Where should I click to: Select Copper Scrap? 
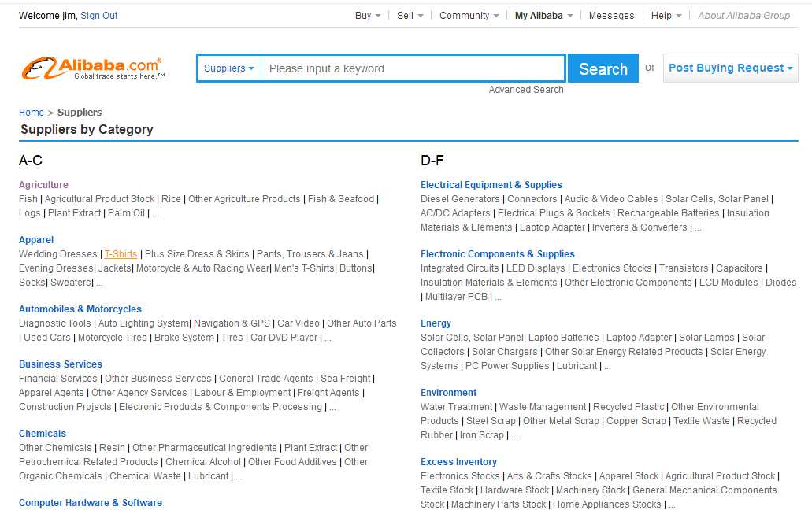pos(636,421)
